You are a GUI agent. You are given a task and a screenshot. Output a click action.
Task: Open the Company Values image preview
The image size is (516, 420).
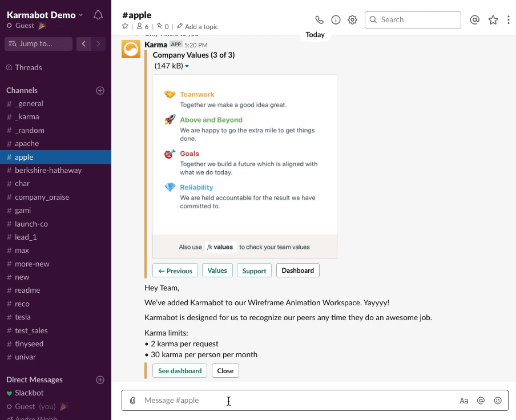[x=245, y=167]
